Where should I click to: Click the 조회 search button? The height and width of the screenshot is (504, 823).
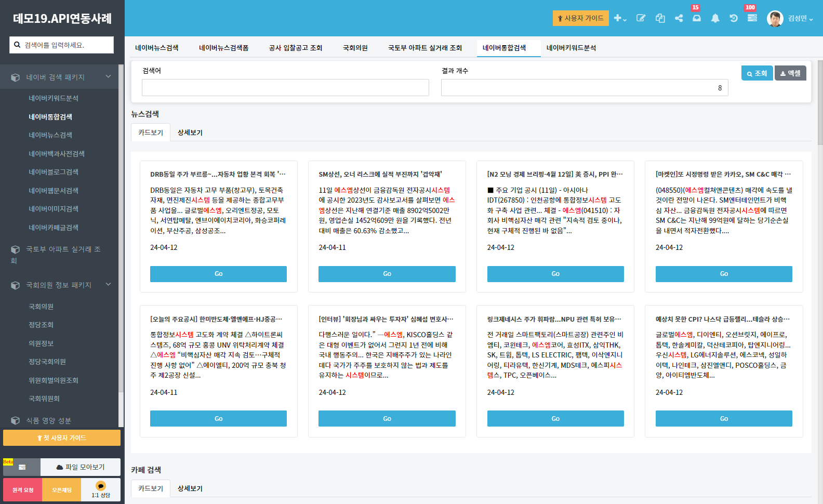tap(757, 73)
